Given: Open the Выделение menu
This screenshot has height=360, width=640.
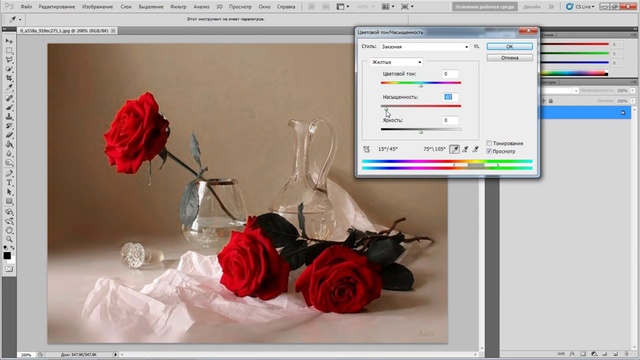Looking at the screenshot, I should pos(151,7).
